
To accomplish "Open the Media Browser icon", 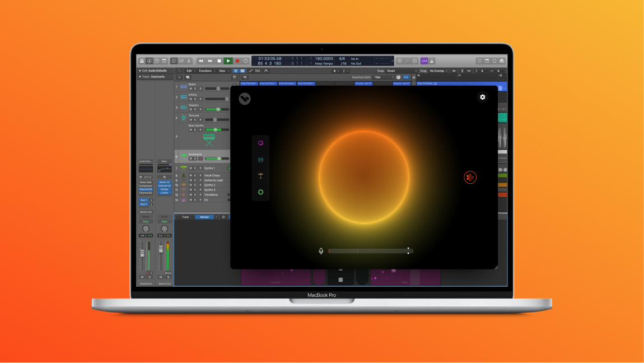I will click(x=502, y=61).
